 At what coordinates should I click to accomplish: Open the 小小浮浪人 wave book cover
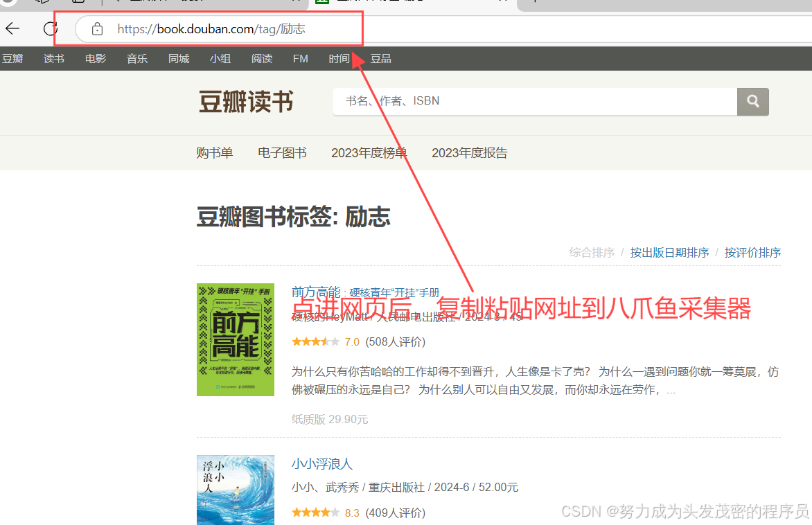click(x=236, y=490)
